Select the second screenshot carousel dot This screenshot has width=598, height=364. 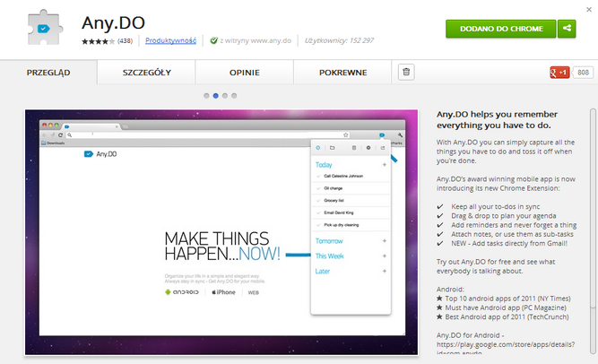tap(215, 96)
